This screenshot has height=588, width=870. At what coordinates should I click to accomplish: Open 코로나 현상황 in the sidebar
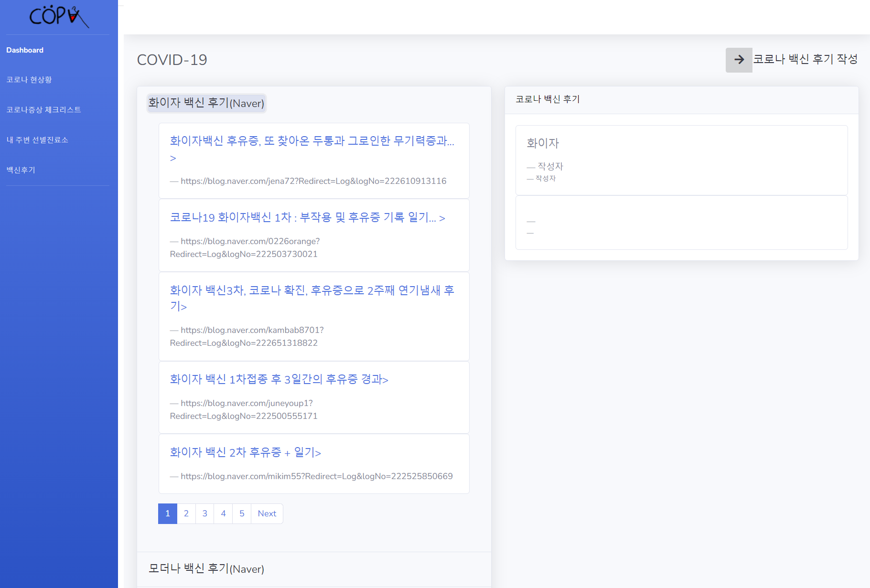click(x=29, y=80)
